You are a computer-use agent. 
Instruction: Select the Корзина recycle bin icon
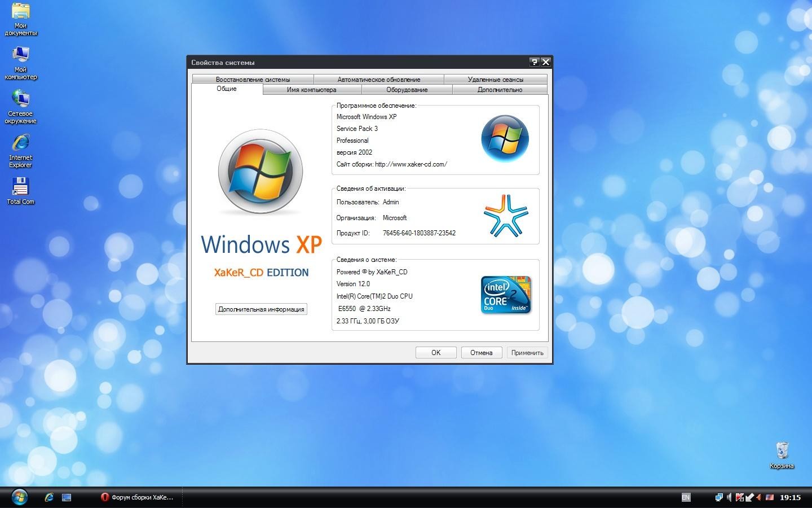(x=782, y=456)
